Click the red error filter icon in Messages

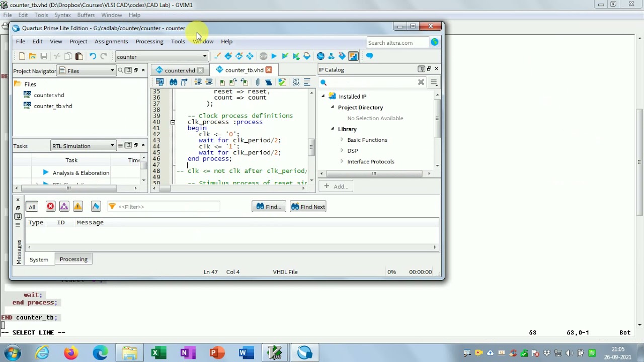[50, 207]
